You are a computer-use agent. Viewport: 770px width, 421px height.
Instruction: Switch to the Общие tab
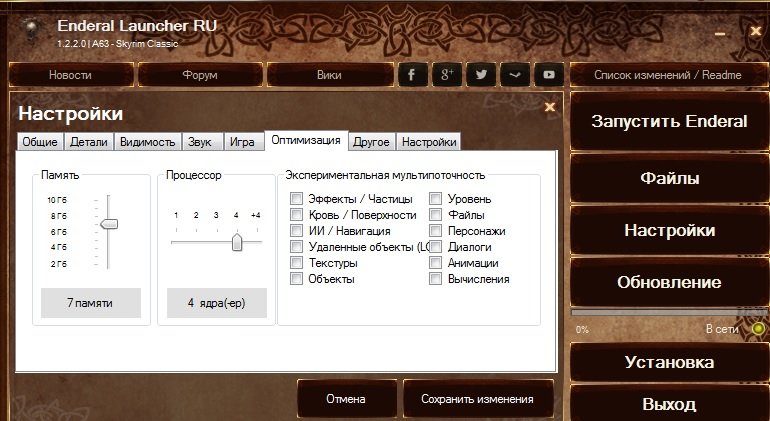pyautogui.click(x=40, y=142)
